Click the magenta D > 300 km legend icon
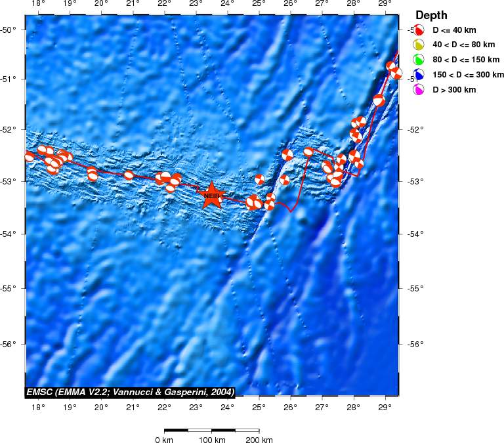504x443 pixels. (x=420, y=90)
